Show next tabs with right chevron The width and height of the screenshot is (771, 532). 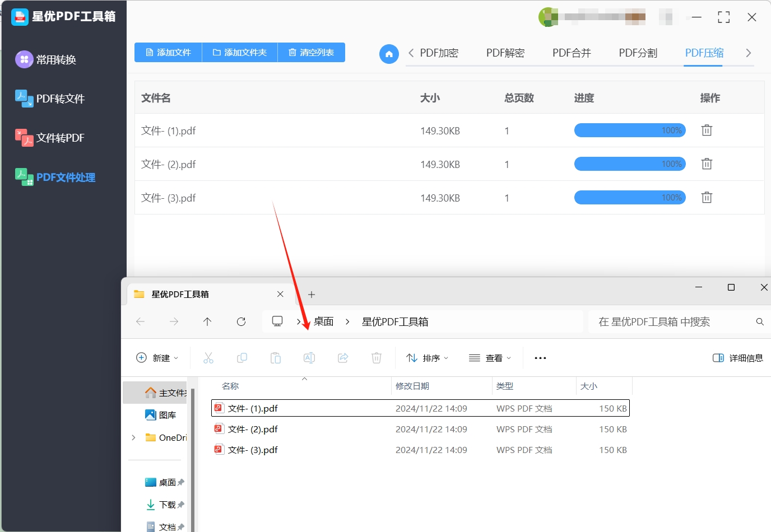[748, 53]
